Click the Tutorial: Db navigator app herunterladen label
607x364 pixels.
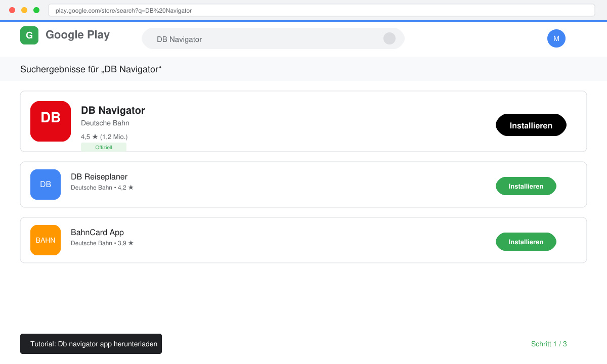tap(91, 344)
